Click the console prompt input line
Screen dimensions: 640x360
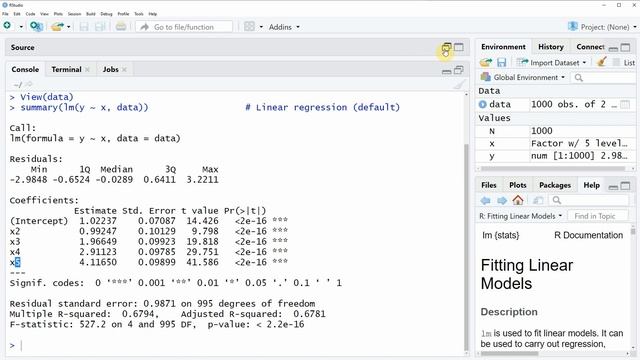tap(237, 345)
